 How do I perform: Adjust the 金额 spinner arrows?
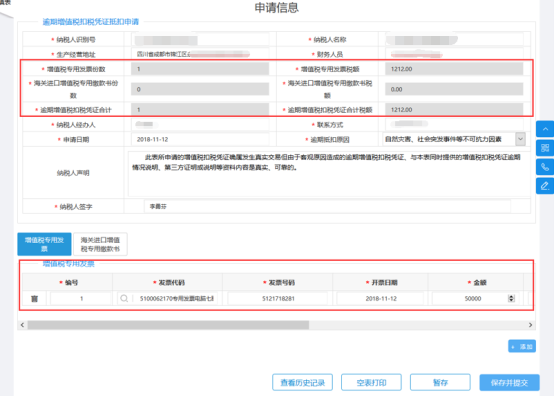pyautogui.click(x=511, y=298)
